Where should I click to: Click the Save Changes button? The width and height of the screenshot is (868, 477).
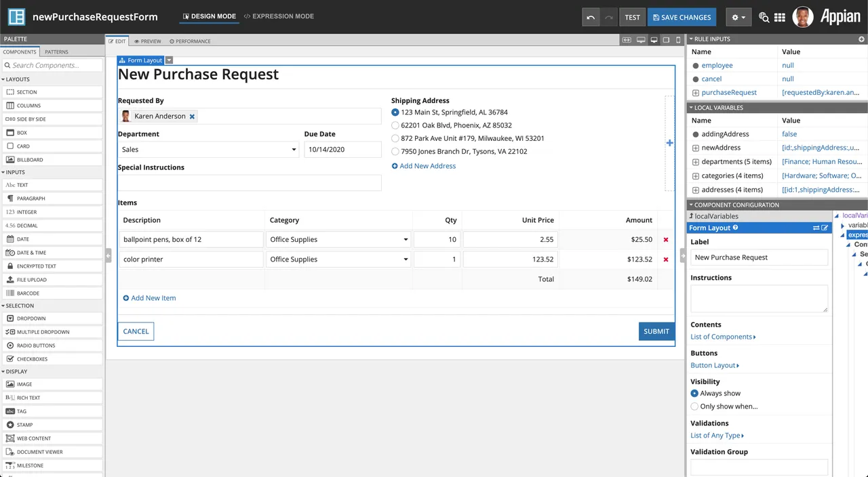[682, 17]
